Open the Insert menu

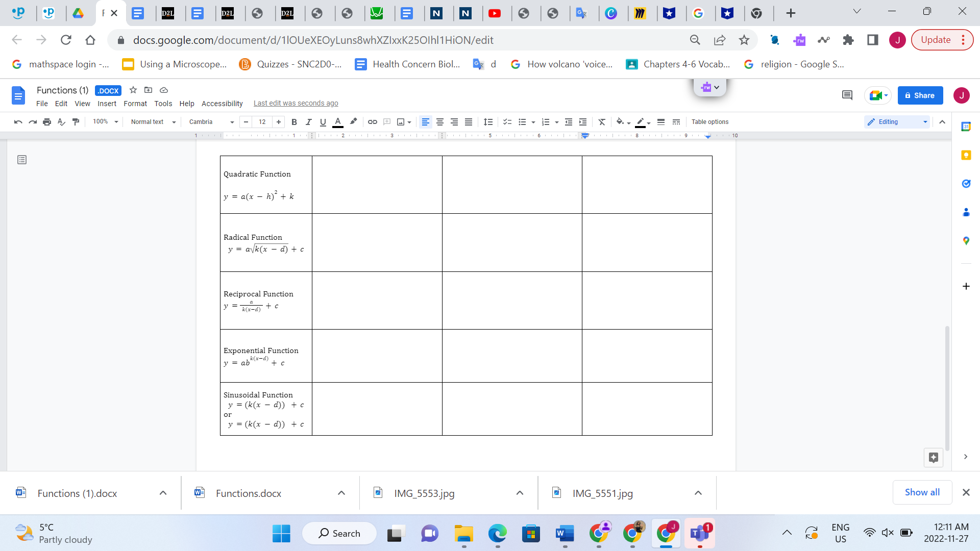pos(107,104)
